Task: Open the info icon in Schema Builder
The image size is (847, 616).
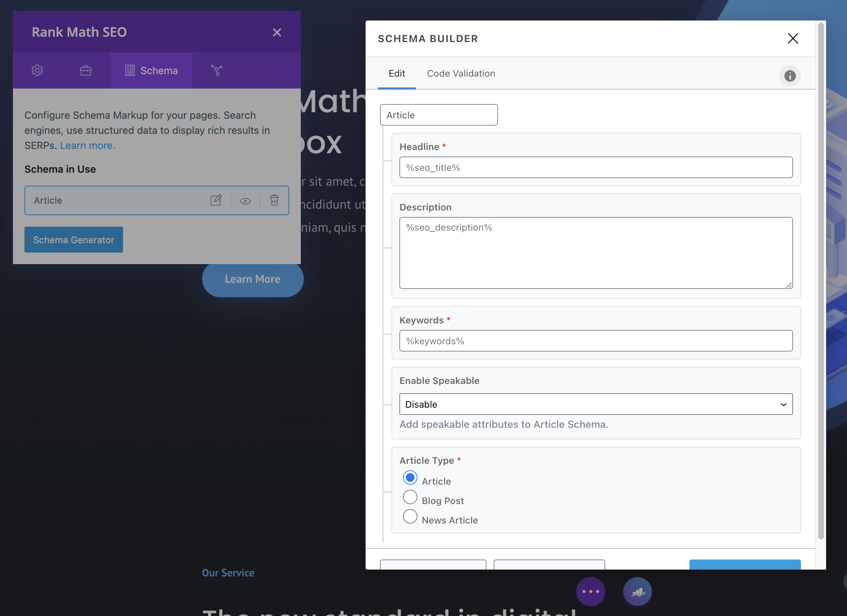Action: [x=790, y=76]
